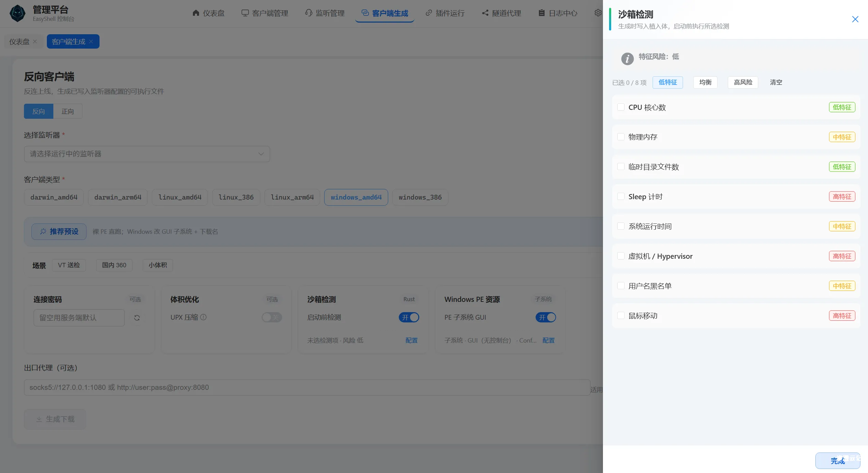
Task: Close the 仪表盘 tab with its X
Action: [35, 41]
